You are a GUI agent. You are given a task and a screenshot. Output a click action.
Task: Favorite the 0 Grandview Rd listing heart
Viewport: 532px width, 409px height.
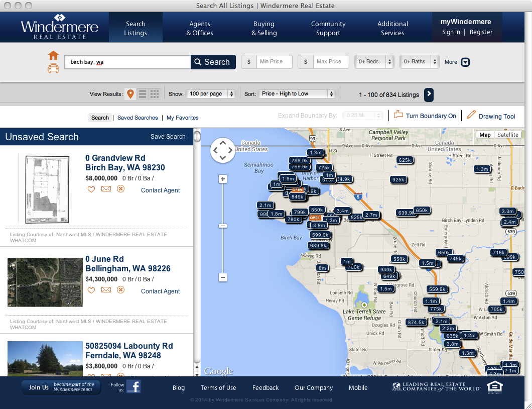click(x=91, y=189)
